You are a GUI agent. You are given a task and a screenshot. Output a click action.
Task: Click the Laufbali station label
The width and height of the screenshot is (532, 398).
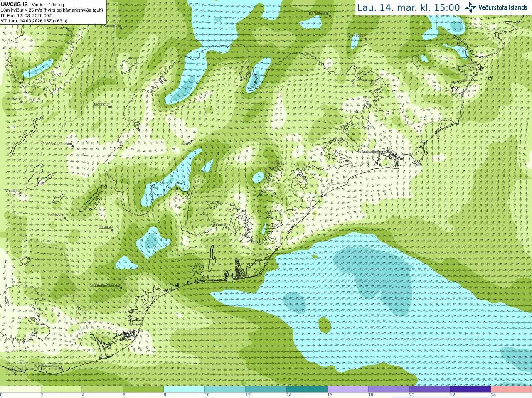[105, 228]
